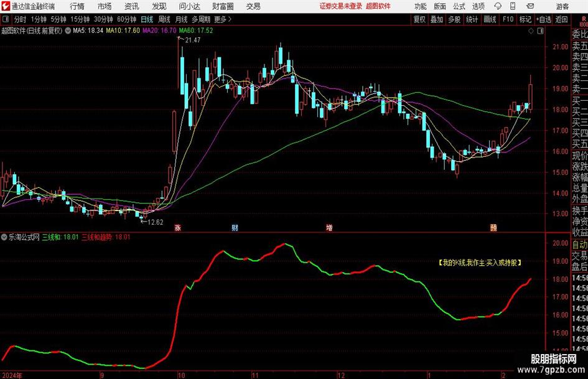588x379 pixels.
Task: Open the mobile phone icon in title bar
Action: point(513,6)
